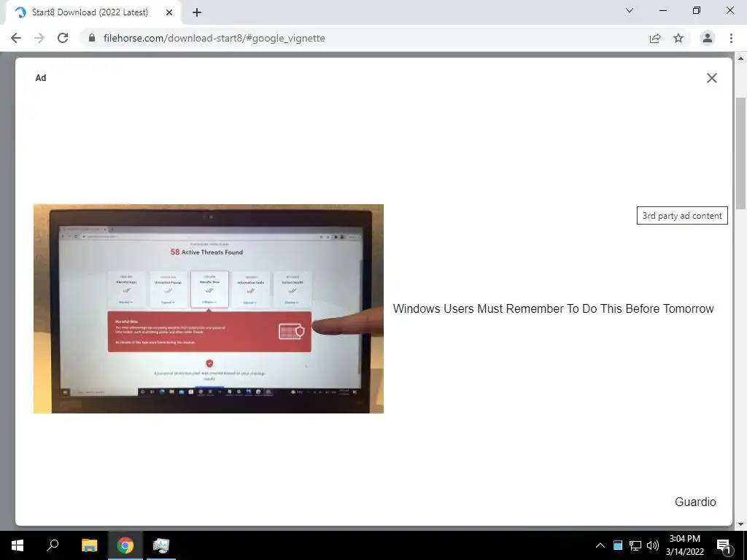
Task: Bookmark this page with the star
Action: [x=678, y=38]
